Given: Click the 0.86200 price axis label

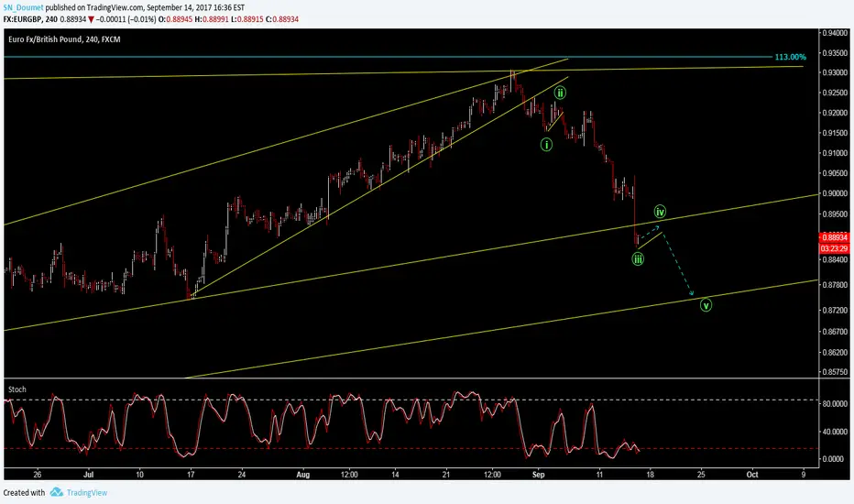Looking at the screenshot, I should 835,352.
